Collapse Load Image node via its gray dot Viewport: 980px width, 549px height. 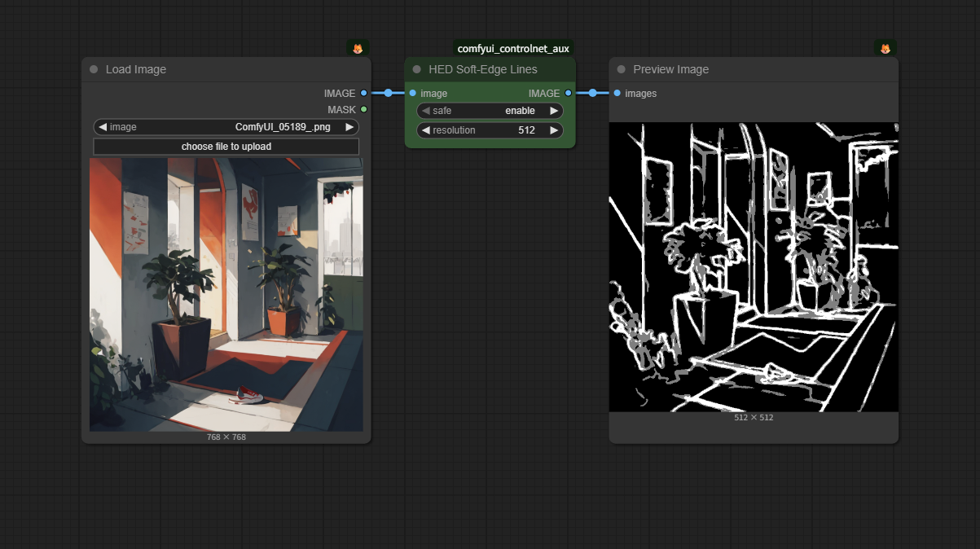click(94, 69)
